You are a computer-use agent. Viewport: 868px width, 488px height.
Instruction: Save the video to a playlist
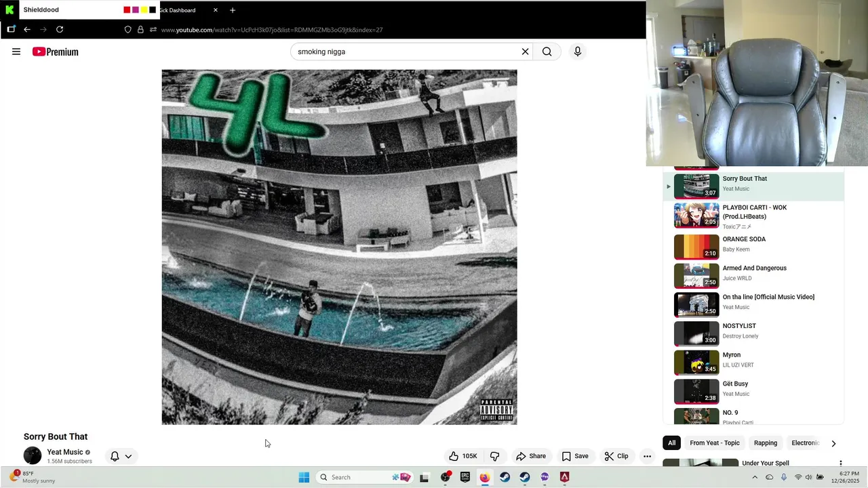tap(575, 456)
